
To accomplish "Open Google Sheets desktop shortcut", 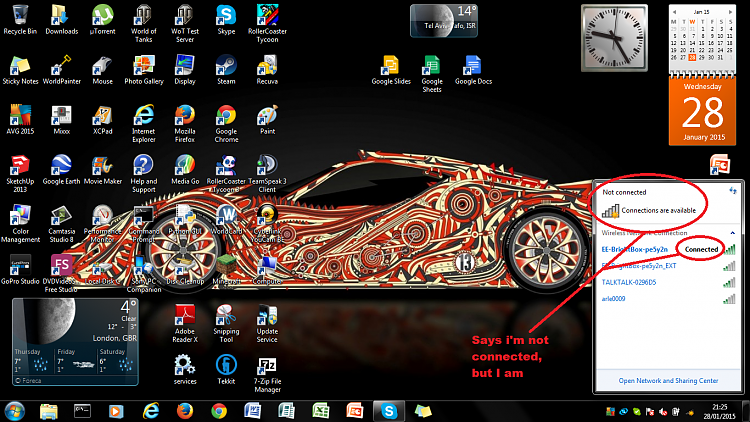I will click(x=431, y=74).
